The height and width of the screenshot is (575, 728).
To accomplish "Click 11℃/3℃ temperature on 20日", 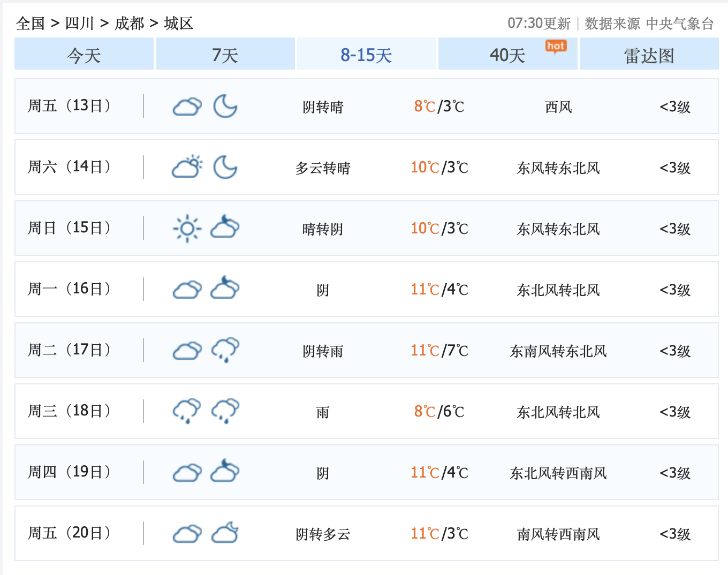I will [439, 534].
